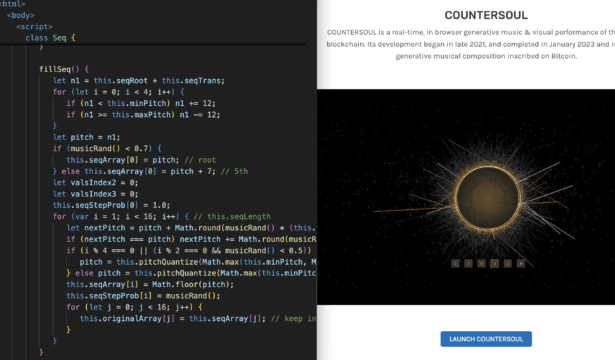The width and height of the screenshot is (615, 360).
Task: Click the 'this.seqArray[i] = Math.floor(pitch);' line
Action: [150, 284]
